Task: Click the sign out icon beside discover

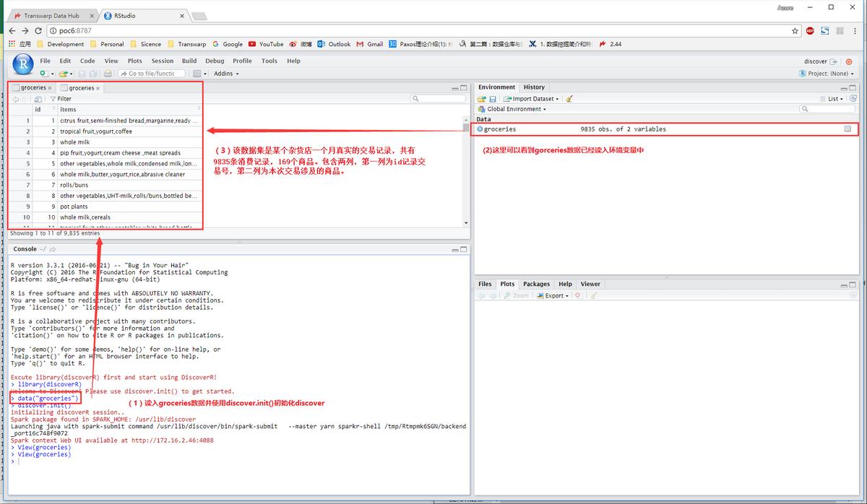Action: pyautogui.click(x=834, y=61)
